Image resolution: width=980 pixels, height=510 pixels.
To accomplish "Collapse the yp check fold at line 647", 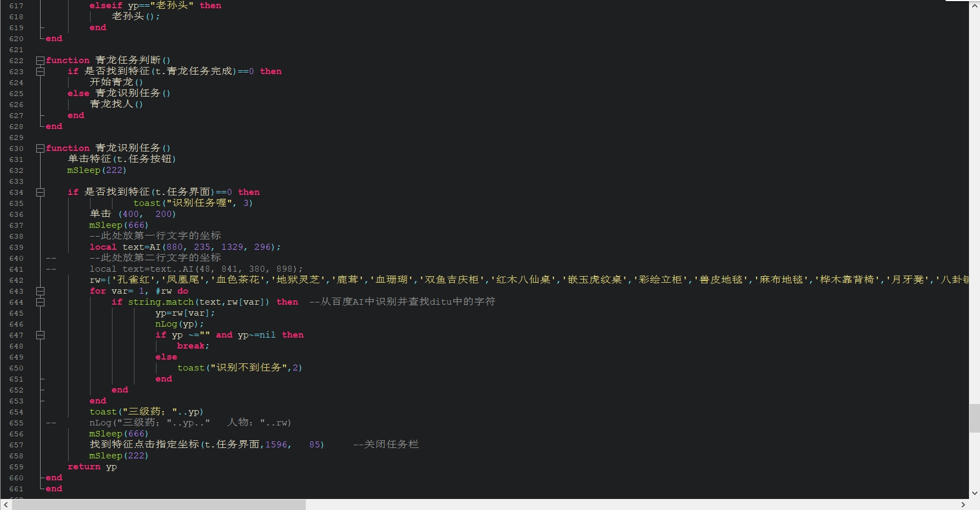I will (x=40, y=335).
